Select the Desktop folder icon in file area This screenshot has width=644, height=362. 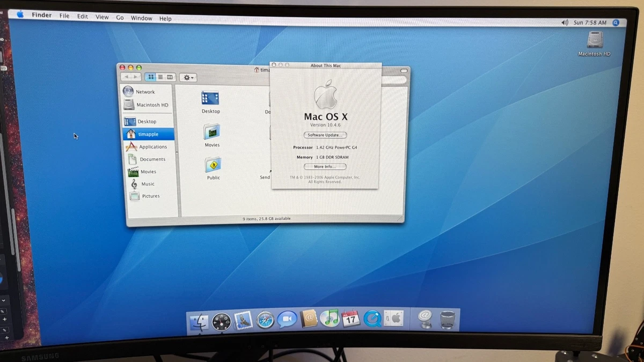click(210, 99)
